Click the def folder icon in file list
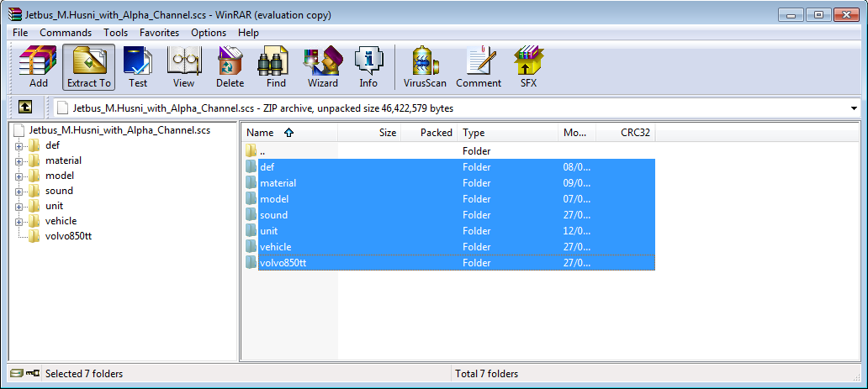 pyautogui.click(x=251, y=166)
